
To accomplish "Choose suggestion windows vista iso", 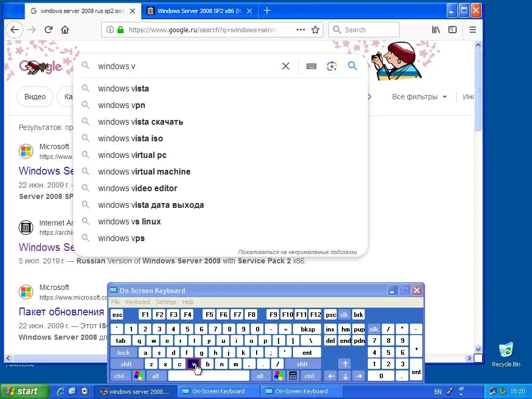I will coord(220,138).
